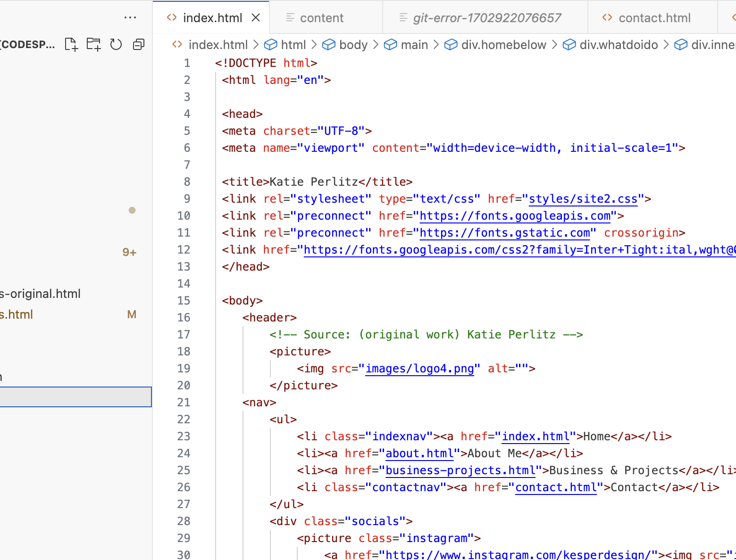The width and height of the screenshot is (736, 560).
Task: Follow the index.html href on line 23
Action: [536, 436]
